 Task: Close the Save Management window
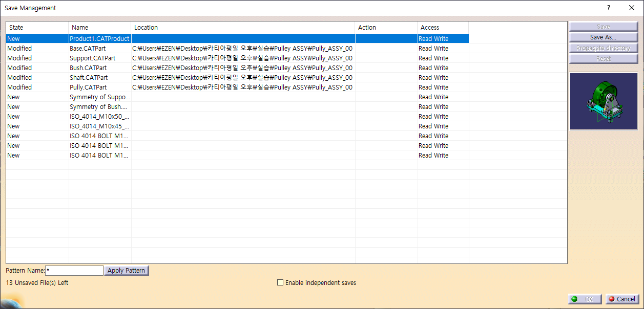coord(631,8)
